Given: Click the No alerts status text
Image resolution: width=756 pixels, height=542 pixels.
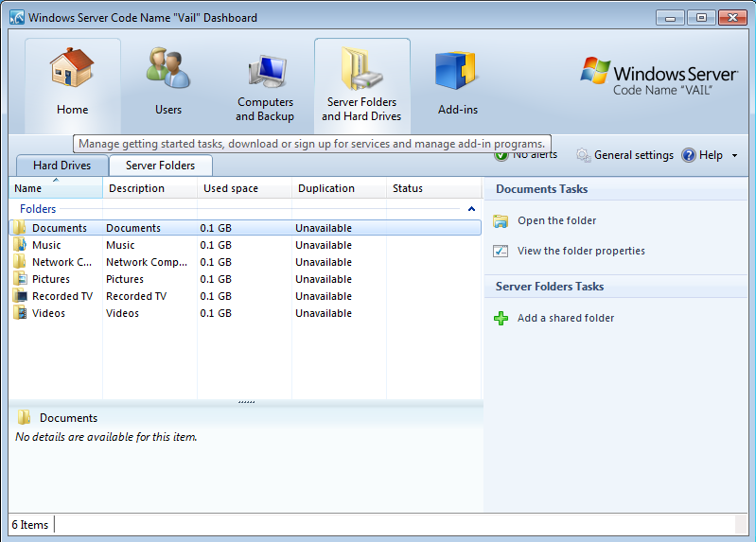Looking at the screenshot, I should (535, 155).
